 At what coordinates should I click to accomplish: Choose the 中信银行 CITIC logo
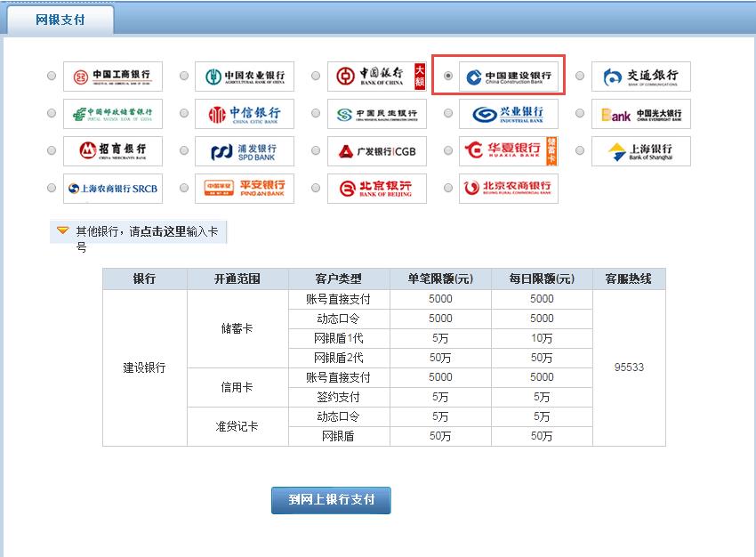click(245, 114)
